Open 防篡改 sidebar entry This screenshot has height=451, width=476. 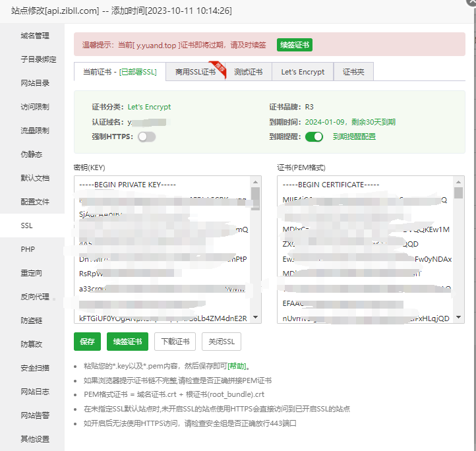31,344
